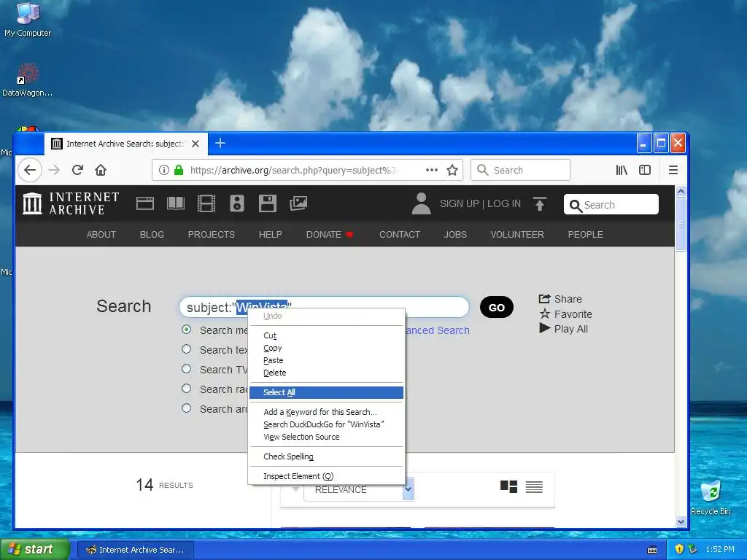Open the Video film-strip icon

click(x=206, y=203)
